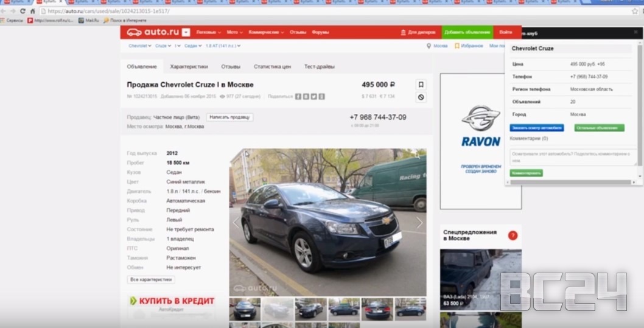Click the red question mark help icon
The height and width of the screenshot is (328, 644).
coord(513,236)
